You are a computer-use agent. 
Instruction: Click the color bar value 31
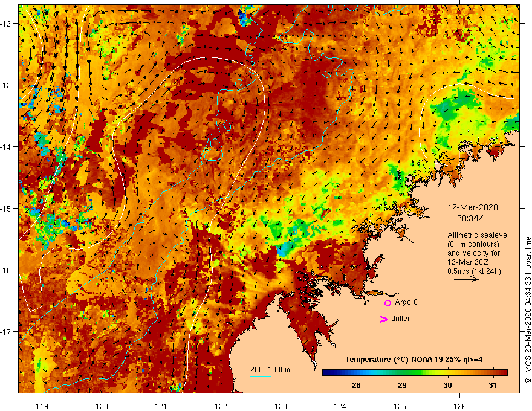493,385
